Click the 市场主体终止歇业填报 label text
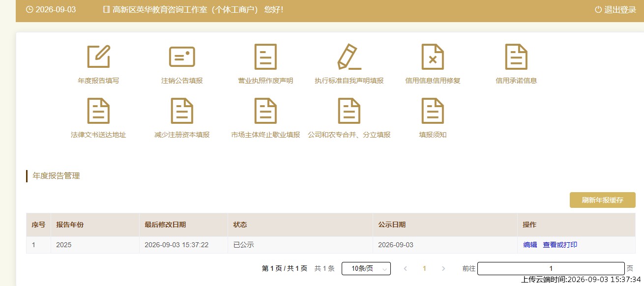Viewport: 644px width, 286px height. tap(265, 135)
